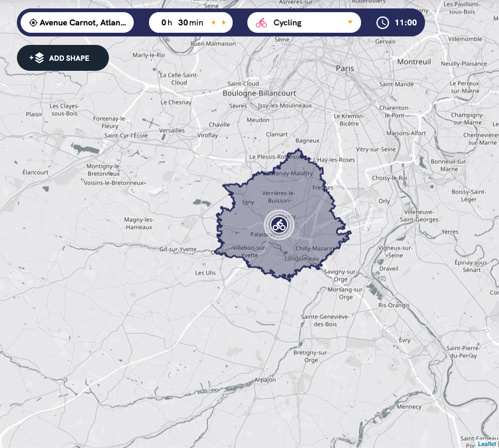Click the Les Ulis map label
The image size is (499, 448).
pos(205,273)
